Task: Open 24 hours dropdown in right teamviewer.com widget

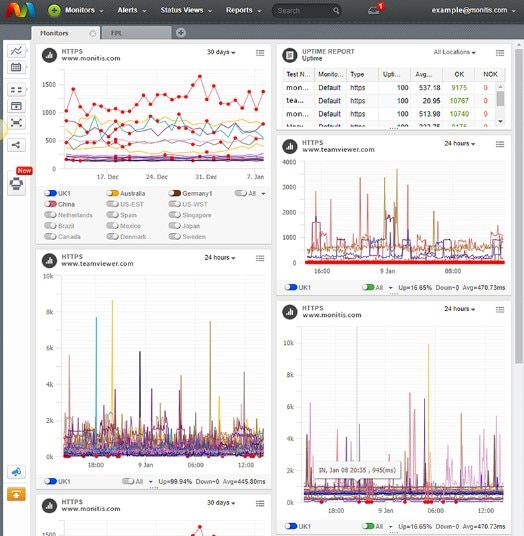Action: point(460,144)
